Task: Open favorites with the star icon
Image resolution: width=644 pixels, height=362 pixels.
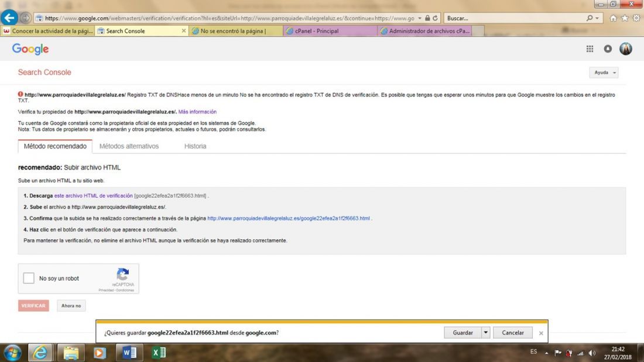Action: 625,18
